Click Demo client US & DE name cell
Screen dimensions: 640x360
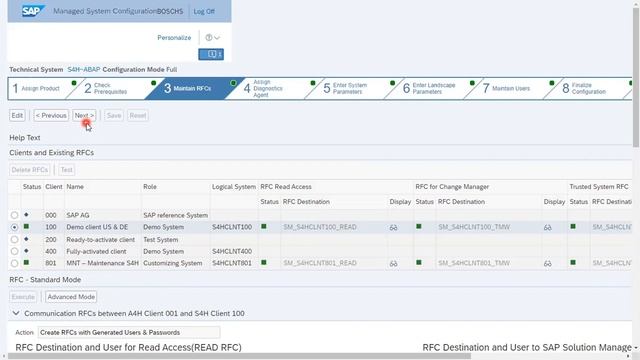pyautogui.click(x=97, y=227)
